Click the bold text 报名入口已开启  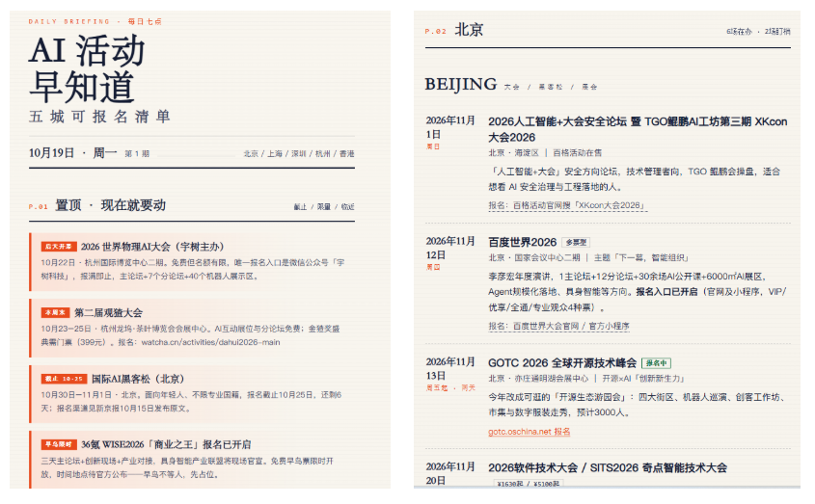pyautogui.click(x=666, y=292)
